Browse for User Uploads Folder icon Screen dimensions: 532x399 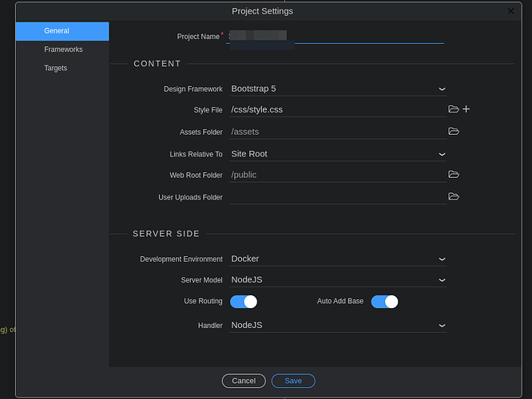[x=453, y=196]
